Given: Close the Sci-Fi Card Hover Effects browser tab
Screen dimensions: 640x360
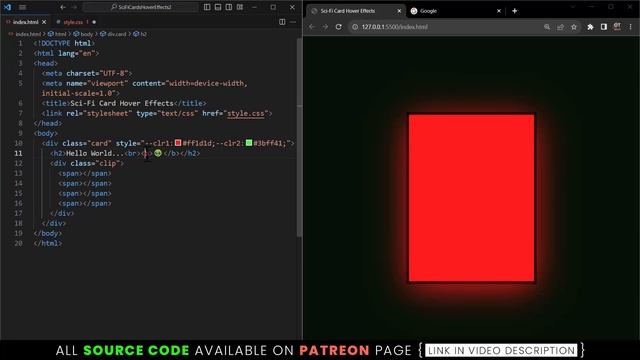Looking at the screenshot, I should coord(399,11).
